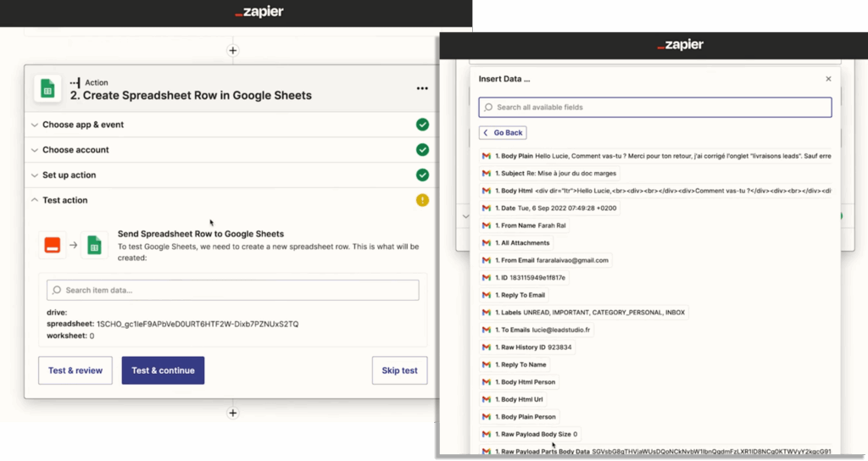Click the Gmail icon beside 1. Labels
The image size is (868, 461).
(x=487, y=313)
